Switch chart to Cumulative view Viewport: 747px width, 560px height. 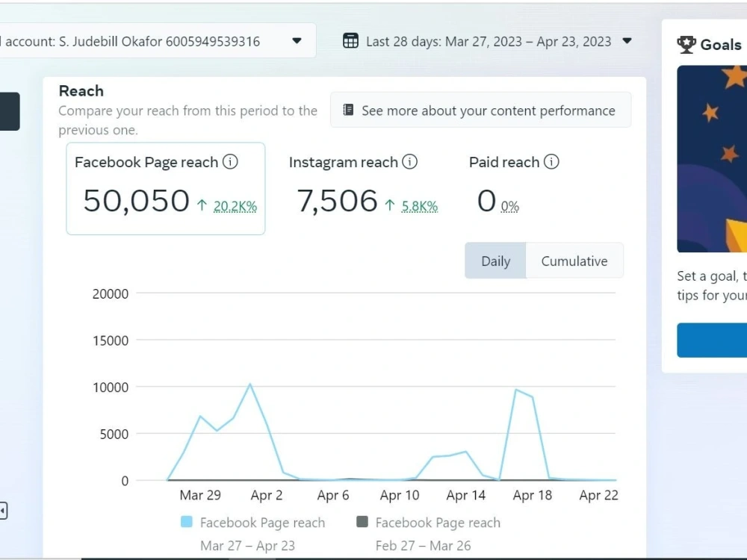[x=574, y=261]
